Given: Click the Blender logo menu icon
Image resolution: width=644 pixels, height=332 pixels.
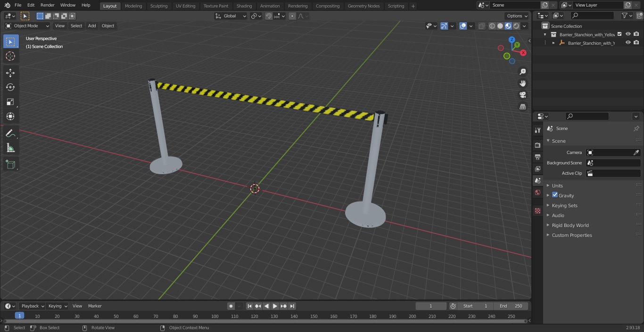Looking at the screenshot, I should coord(8,5).
